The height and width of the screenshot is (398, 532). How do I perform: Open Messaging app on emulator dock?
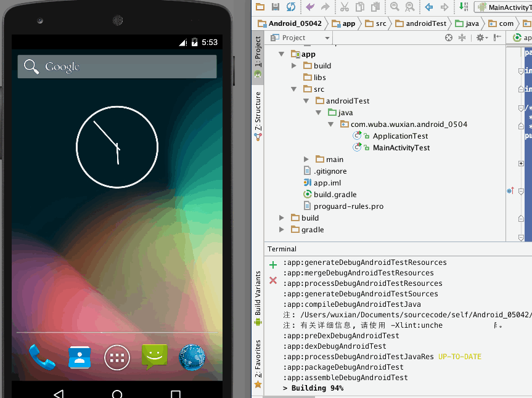154,357
